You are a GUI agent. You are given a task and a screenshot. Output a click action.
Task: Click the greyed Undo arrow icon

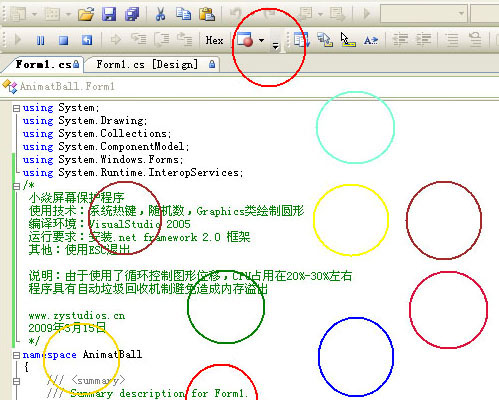tap(235, 14)
